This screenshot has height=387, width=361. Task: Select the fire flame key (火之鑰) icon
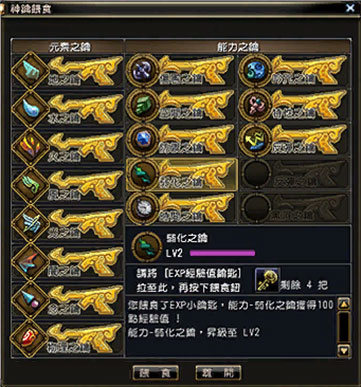(30, 147)
